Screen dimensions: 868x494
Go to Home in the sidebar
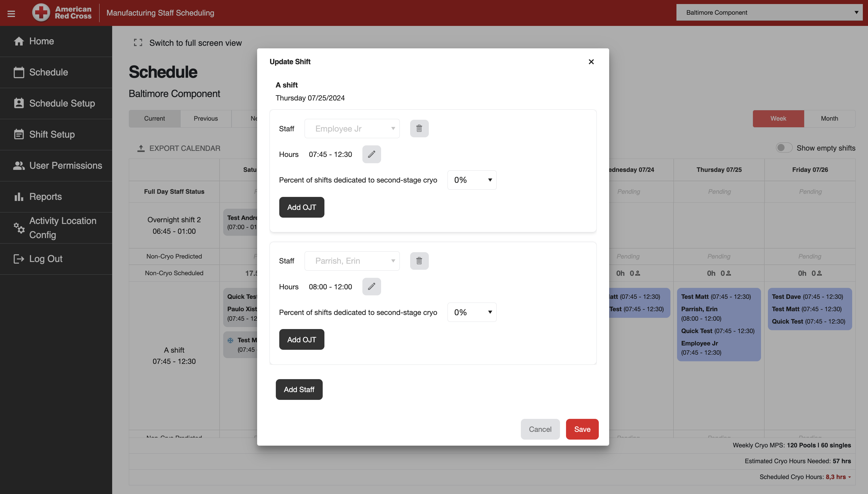56,41
